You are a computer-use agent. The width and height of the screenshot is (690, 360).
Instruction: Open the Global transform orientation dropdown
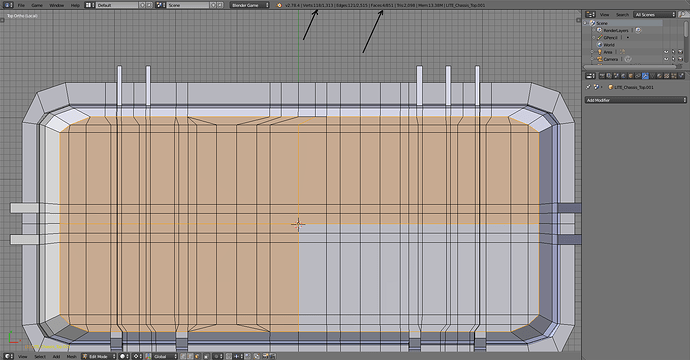[x=165, y=356]
